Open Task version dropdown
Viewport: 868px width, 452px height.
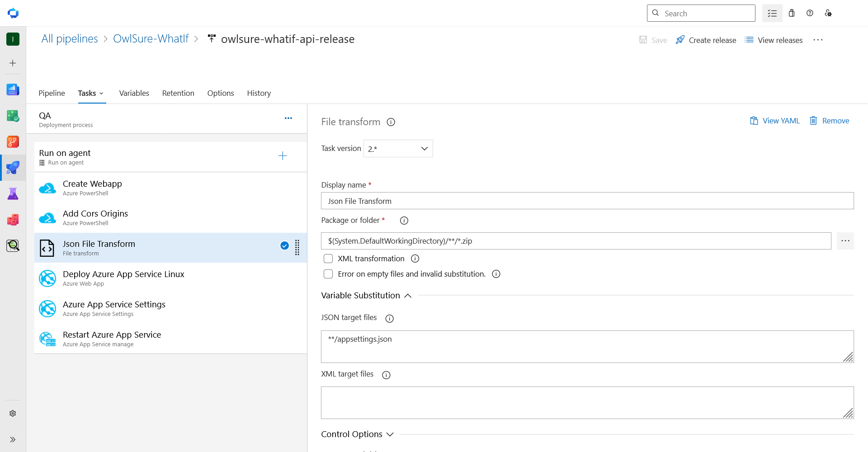pos(398,149)
